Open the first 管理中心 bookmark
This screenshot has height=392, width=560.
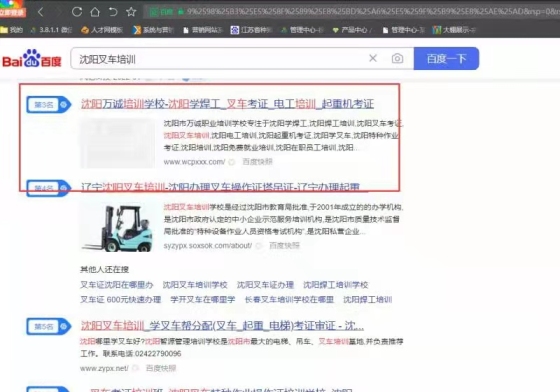pos(302,30)
